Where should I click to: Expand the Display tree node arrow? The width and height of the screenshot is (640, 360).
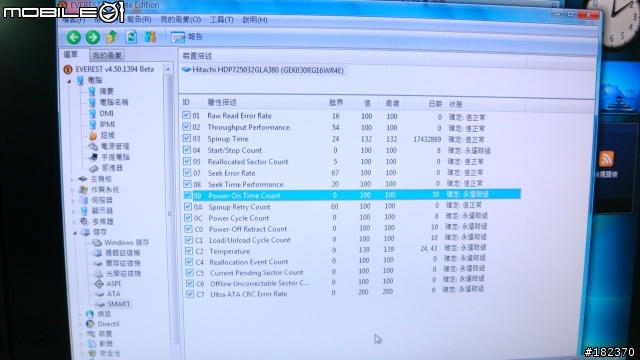point(74,211)
